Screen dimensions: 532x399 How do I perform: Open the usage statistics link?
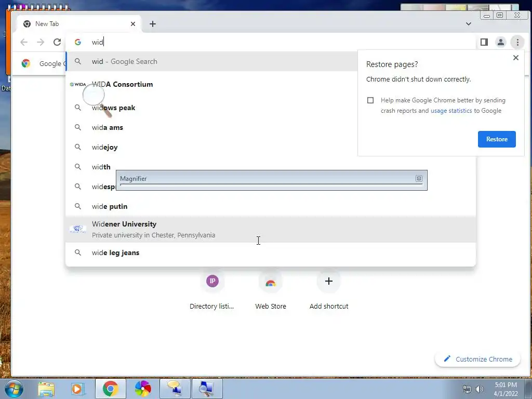(x=451, y=111)
